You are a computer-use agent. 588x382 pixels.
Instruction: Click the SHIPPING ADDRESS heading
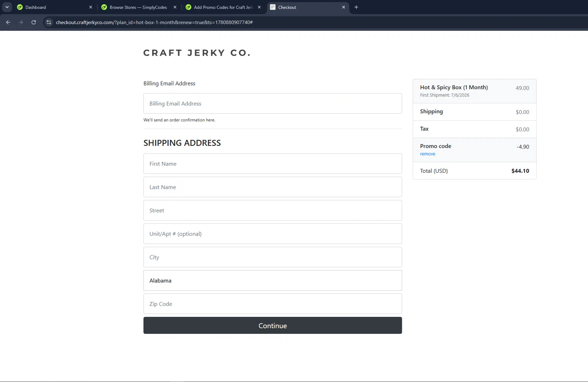[x=182, y=143]
